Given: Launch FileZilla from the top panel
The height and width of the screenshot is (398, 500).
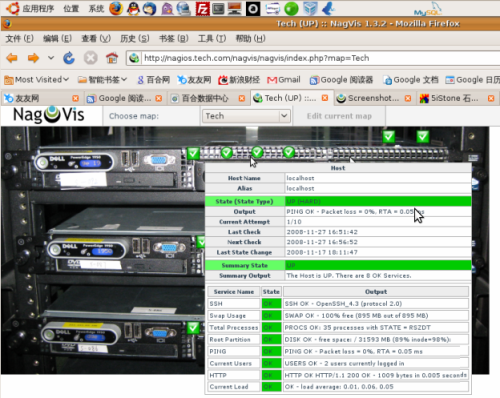Looking at the screenshot, I should [202, 9].
